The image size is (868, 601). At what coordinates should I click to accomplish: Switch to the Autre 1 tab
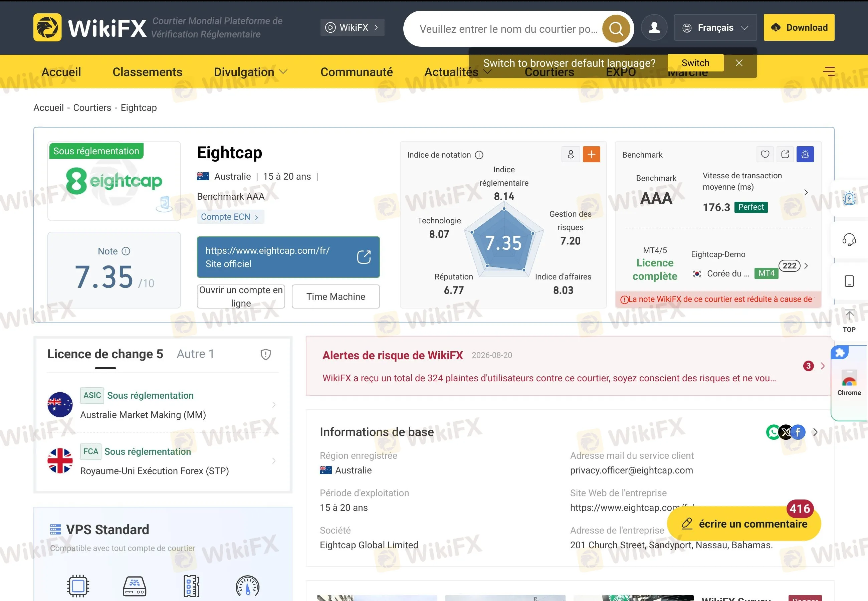point(195,354)
